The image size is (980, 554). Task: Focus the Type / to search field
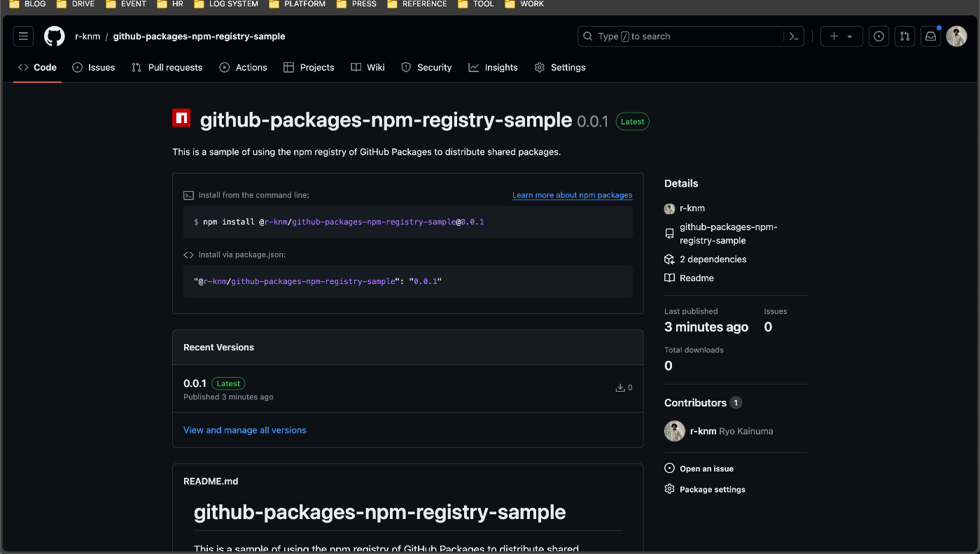point(691,36)
